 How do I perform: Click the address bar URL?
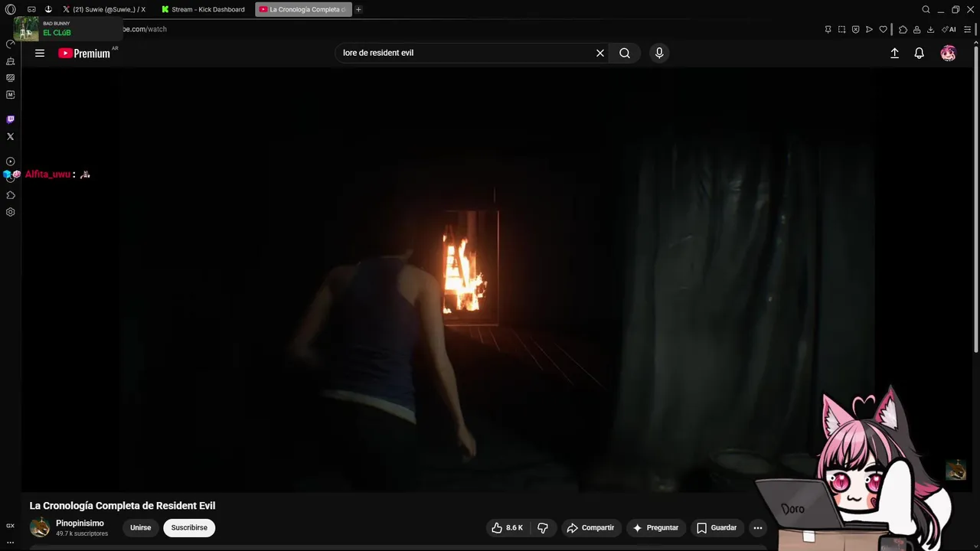(x=145, y=29)
